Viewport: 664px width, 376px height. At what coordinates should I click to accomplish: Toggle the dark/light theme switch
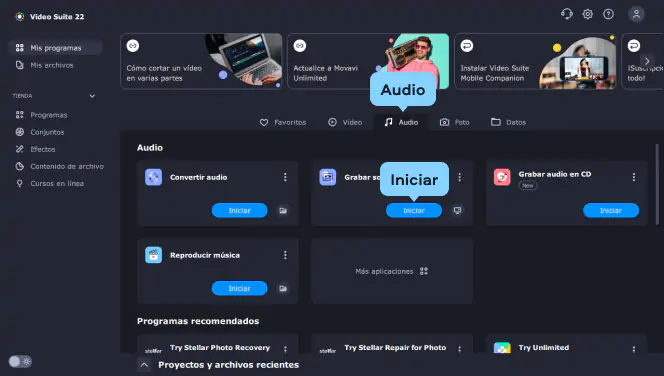[20, 361]
